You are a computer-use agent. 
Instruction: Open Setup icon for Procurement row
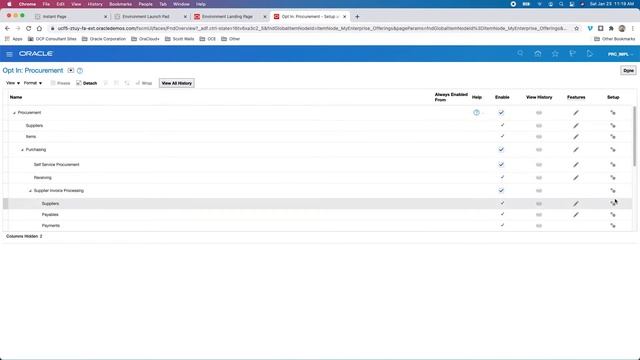tap(613, 113)
